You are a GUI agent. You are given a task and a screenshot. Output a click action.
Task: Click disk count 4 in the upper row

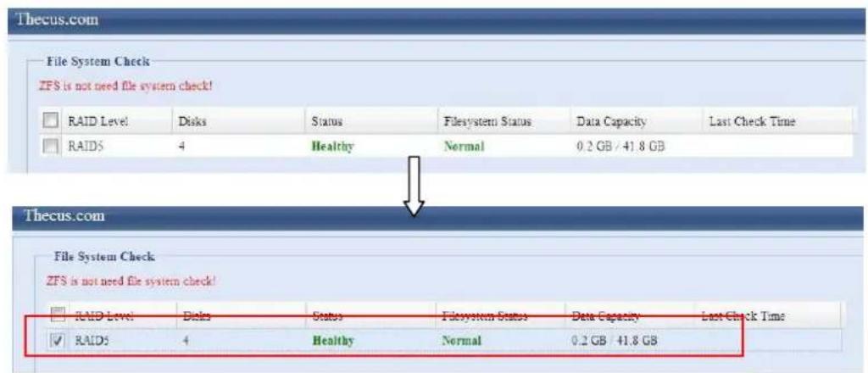[x=181, y=148]
